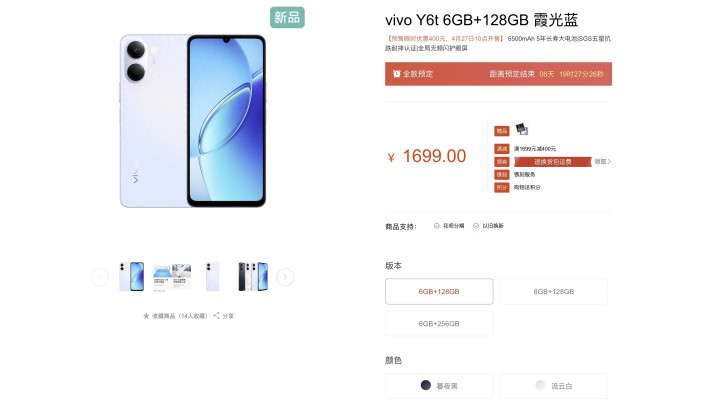Image resolution: width=719 pixels, height=404 pixels.
Task: Click the 以旧换新 checkmark icon
Action: click(x=476, y=226)
